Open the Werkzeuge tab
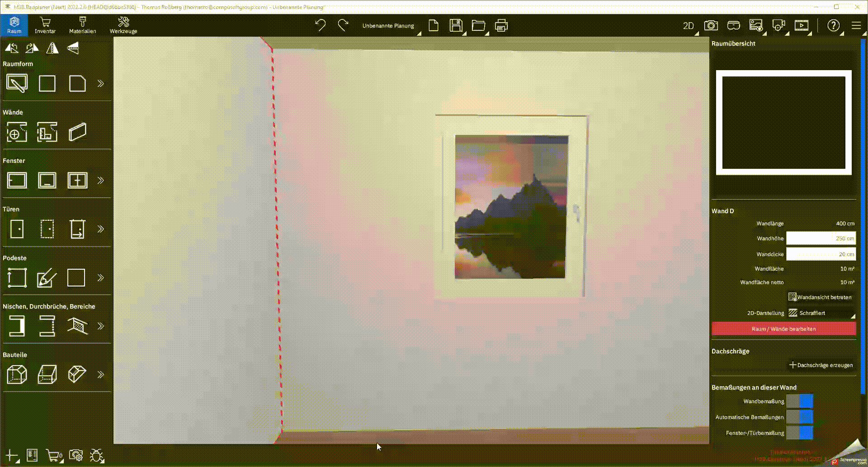 (123, 25)
